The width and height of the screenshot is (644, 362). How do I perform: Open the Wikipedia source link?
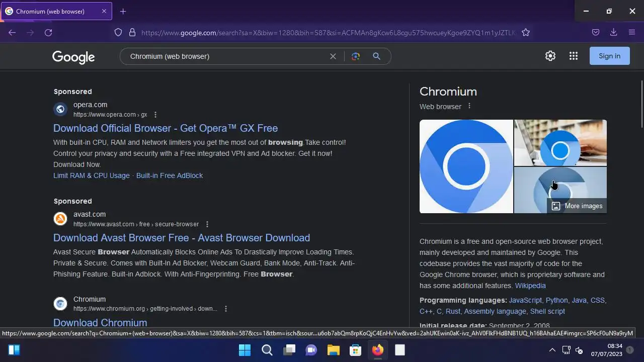click(x=530, y=286)
